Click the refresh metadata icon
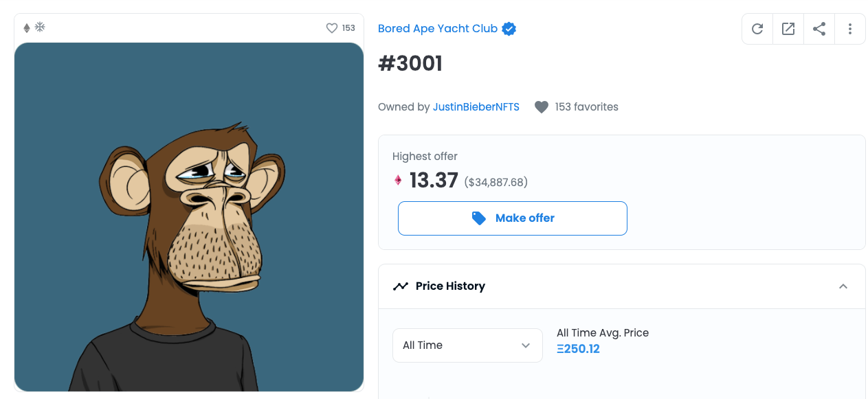The image size is (868, 399). point(757,28)
